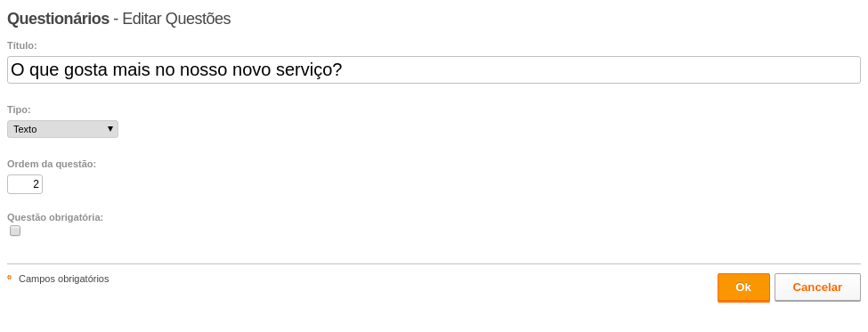Click the orange asterisk required-fields icon
868x332 pixels.
point(10,278)
